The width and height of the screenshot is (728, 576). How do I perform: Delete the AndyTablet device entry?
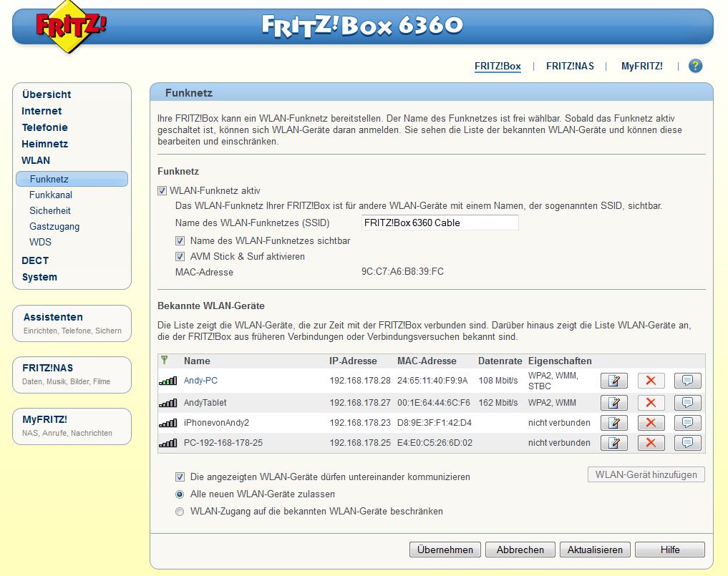[x=651, y=402]
